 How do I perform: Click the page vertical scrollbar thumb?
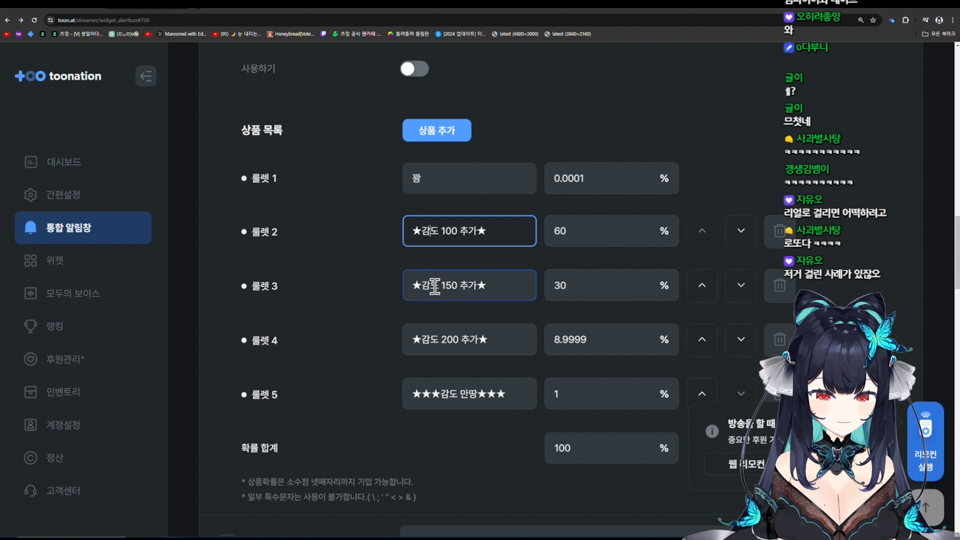956,252
